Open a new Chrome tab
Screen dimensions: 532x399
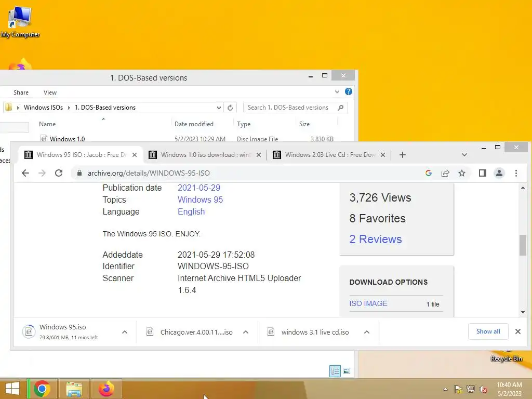(x=403, y=155)
